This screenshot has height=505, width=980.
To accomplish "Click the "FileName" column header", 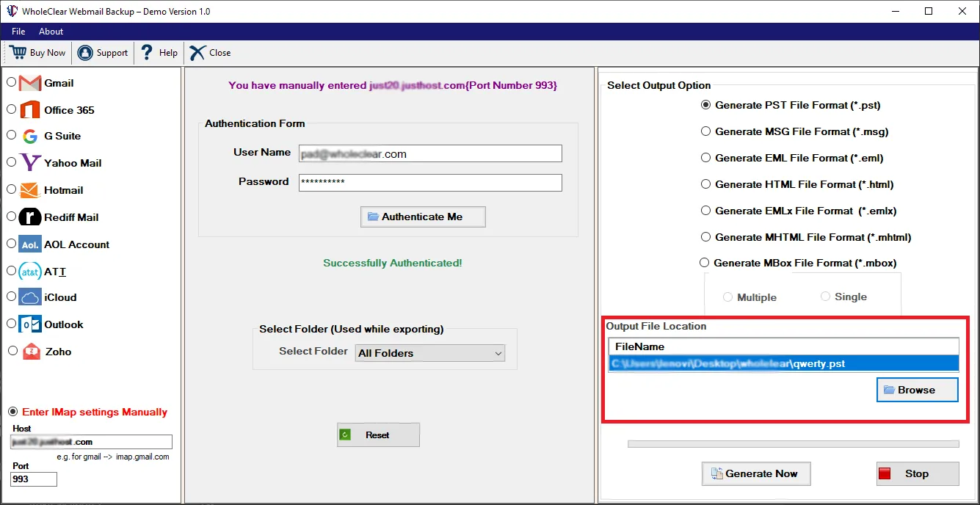I will (x=783, y=346).
